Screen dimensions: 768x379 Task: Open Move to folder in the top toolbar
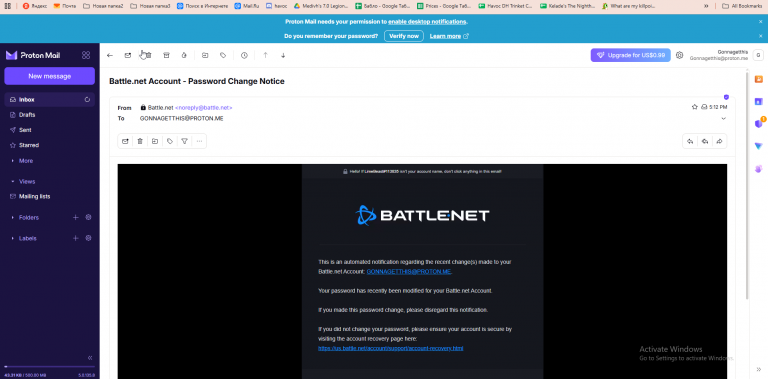(x=205, y=55)
